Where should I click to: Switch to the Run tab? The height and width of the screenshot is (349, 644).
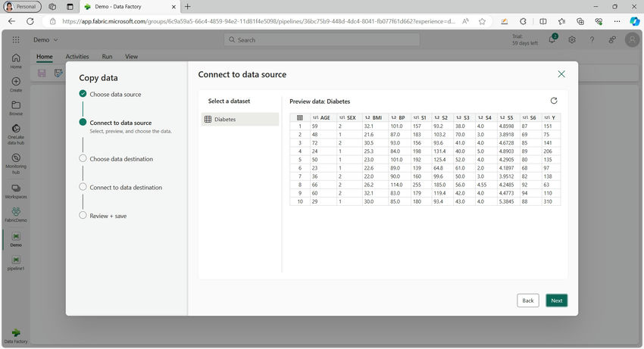tap(107, 57)
